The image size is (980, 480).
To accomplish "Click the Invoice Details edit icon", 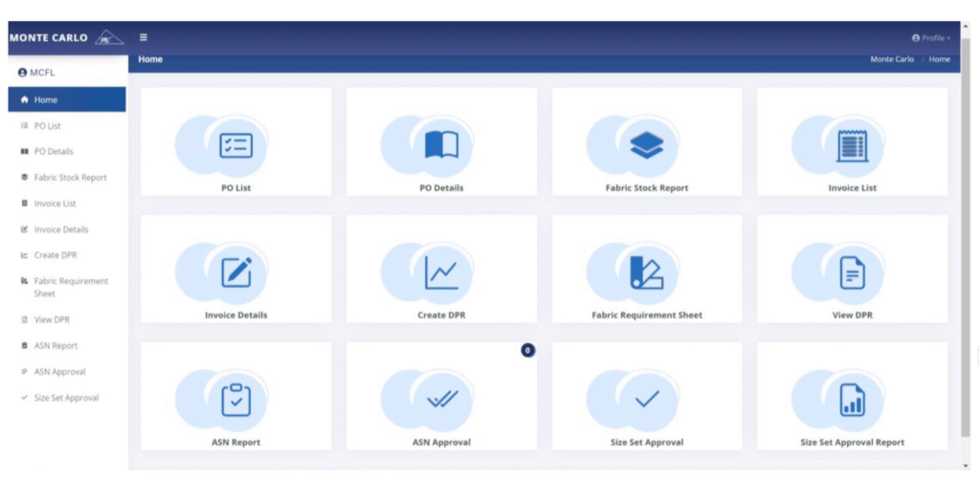I will click(x=235, y=273).
